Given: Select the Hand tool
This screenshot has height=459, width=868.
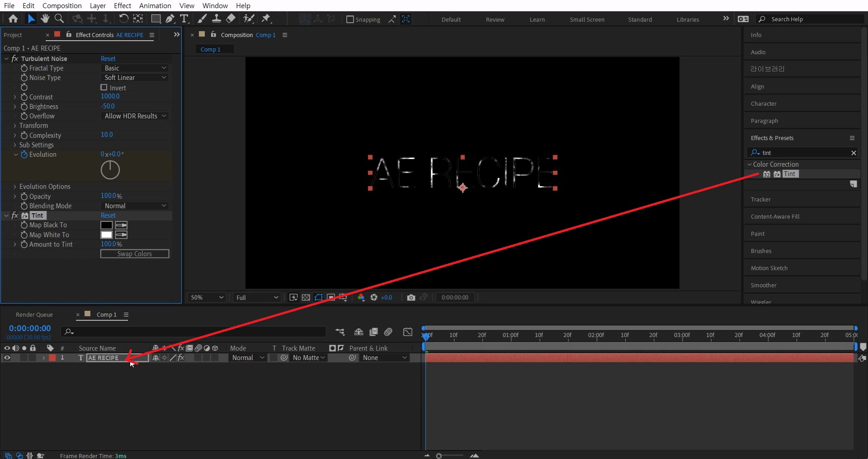Looking at the screenshot, I should [45, 19].
